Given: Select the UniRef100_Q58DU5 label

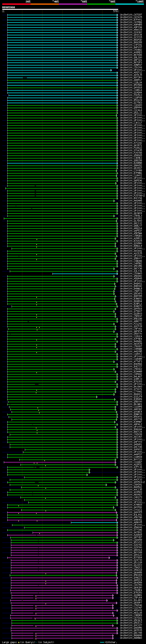Looking at the screenshot, I should point(131,155).
